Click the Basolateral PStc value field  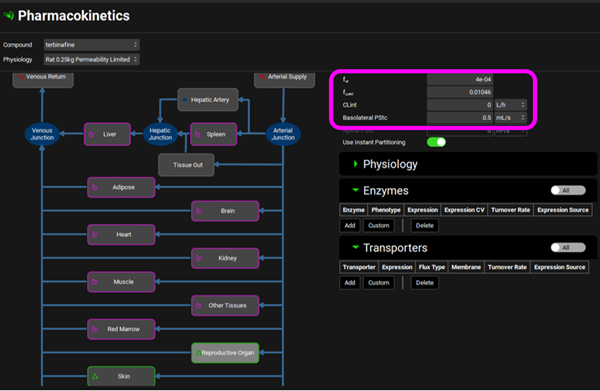pyautogui.click(x=460, y=117)
